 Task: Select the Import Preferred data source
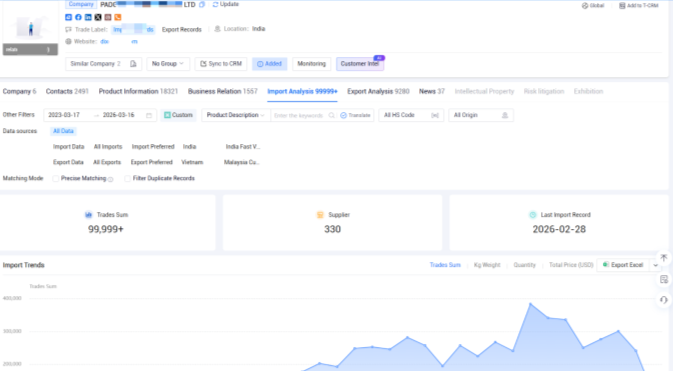[153, 147]
